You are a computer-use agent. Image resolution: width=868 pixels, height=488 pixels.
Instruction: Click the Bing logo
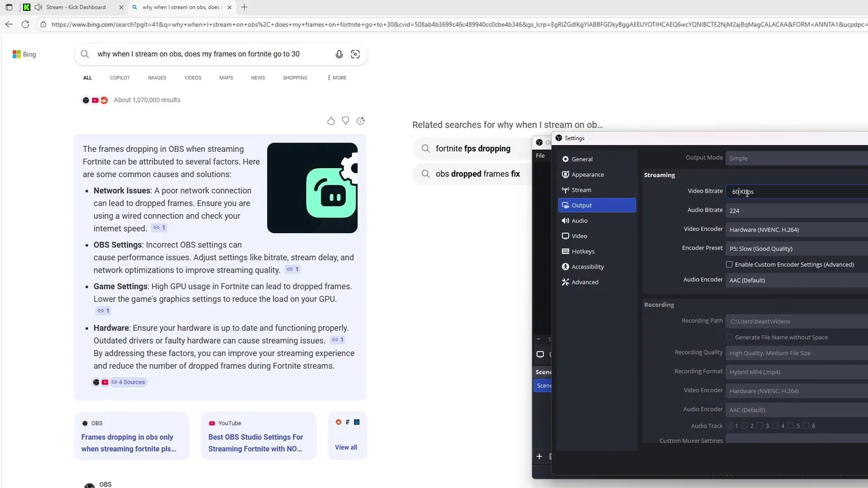coord(24,54)
